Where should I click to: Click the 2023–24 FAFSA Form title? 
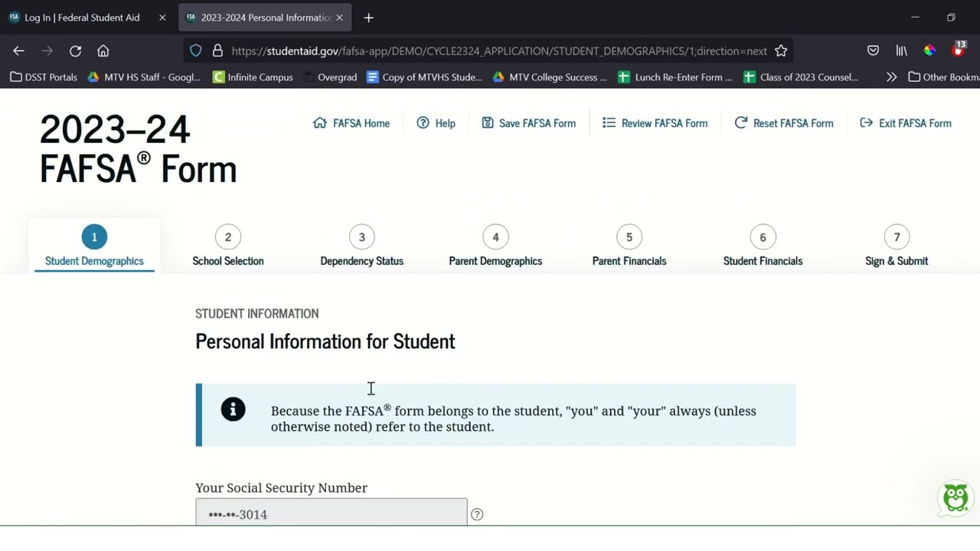click(x=138, y=148)
